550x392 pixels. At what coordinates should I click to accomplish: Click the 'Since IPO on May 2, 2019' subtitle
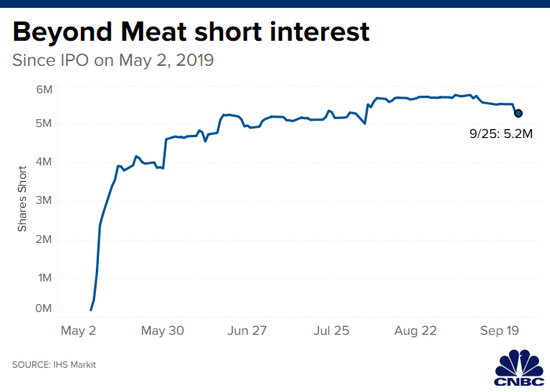pos(113,60)
